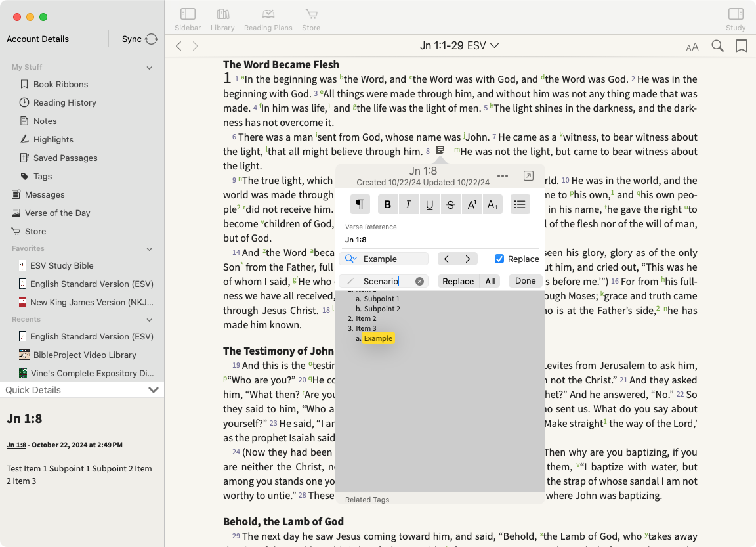Collapse the Favorites section
The height and width of the screenshot is (547, 756).
pyautogui.click(x=150, y=249)
